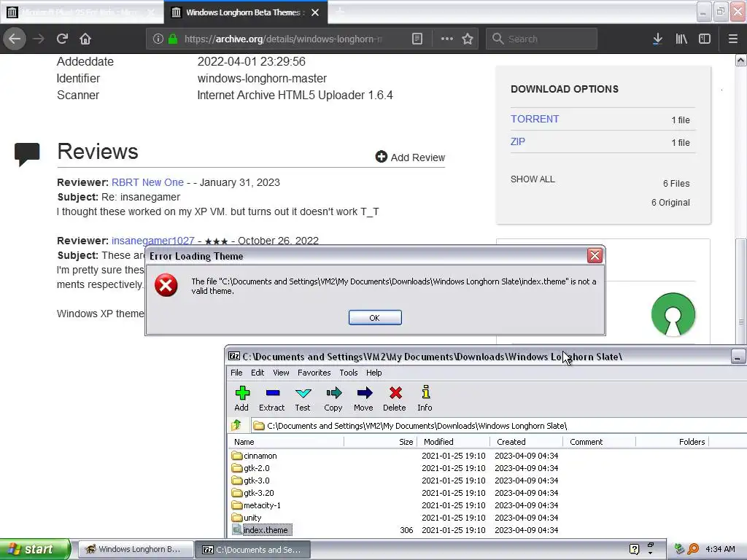Viewport: 747px width, 560px height.
Task: Click the Firefox search box
Action: click(542, 39)
